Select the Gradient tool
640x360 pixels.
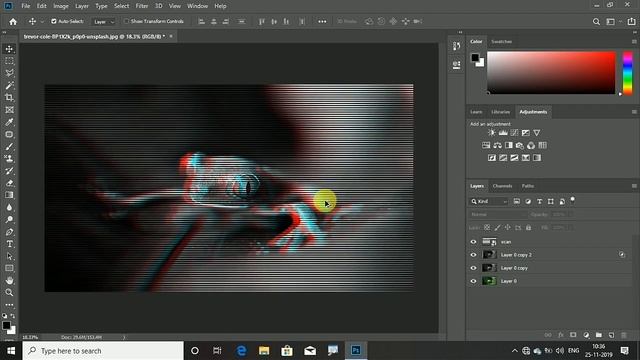(x=9, y=195)
